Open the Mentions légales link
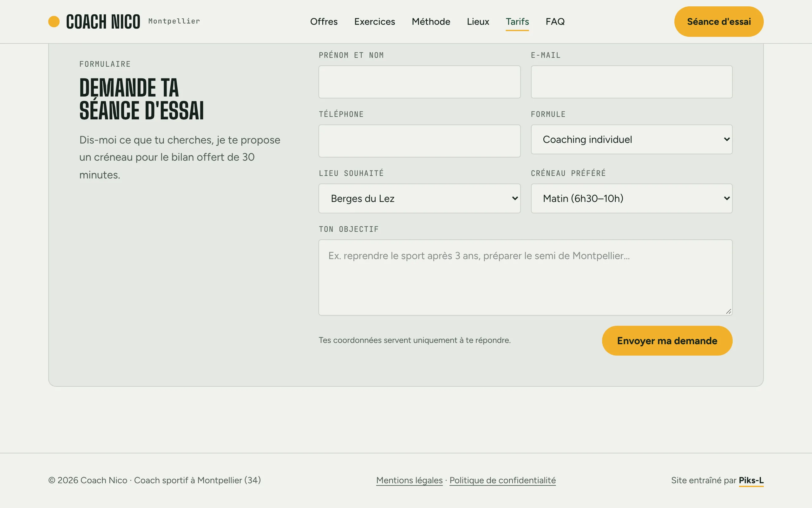This screenshot has width=812, height=508. pos(409,480)
